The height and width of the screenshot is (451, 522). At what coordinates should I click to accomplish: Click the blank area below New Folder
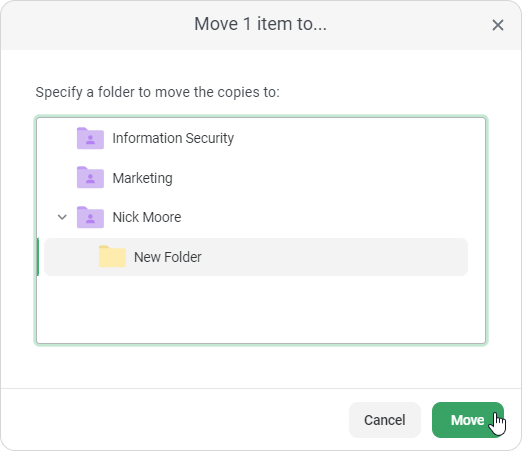[261, 308]
